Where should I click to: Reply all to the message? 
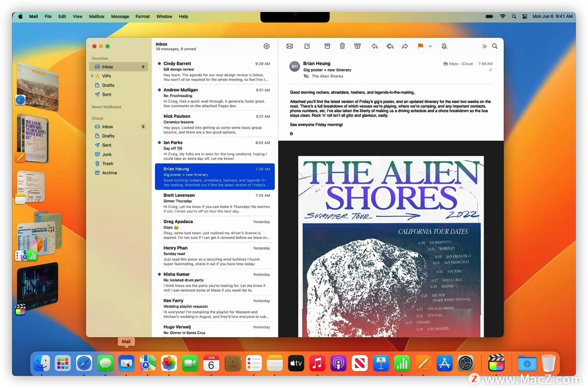pyautogui.click(x=390, y=46)
